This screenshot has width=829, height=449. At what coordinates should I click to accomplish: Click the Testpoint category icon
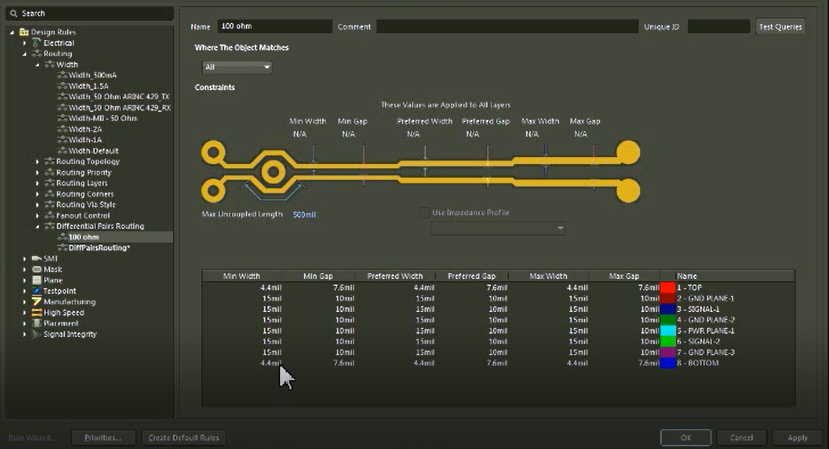(36, 291)
